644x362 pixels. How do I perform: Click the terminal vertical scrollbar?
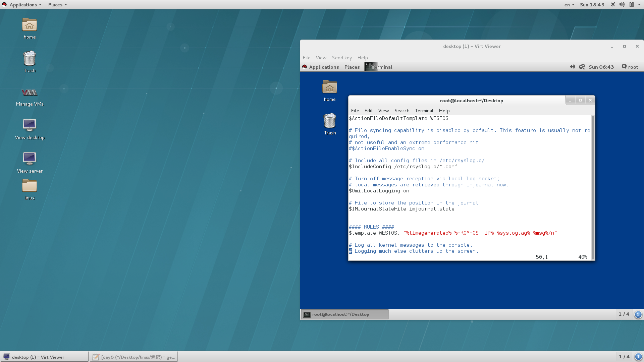(593, 187)
